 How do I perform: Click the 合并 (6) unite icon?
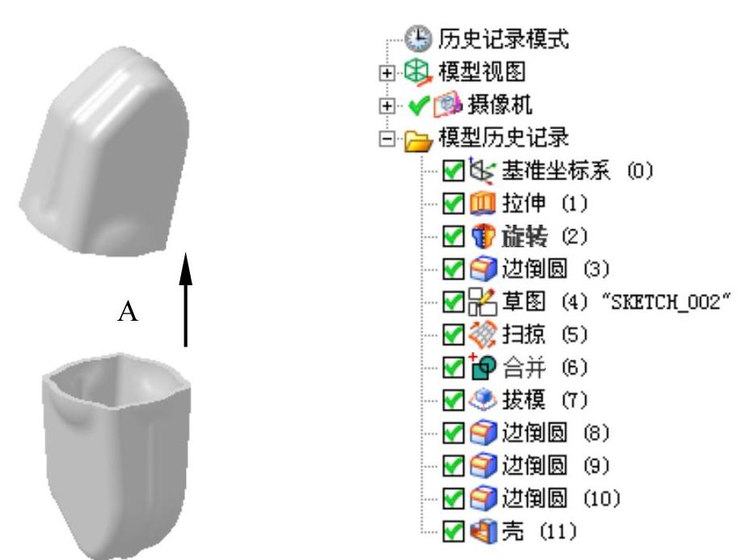(482, 367)
